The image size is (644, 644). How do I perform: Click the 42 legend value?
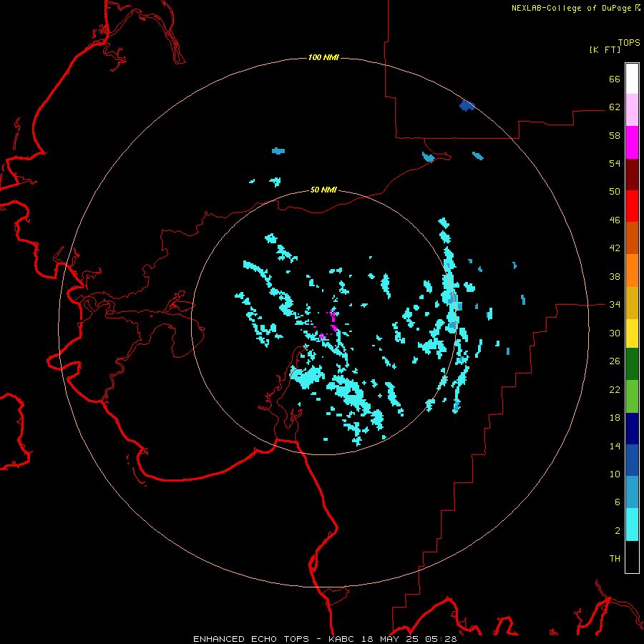point(615,248)
